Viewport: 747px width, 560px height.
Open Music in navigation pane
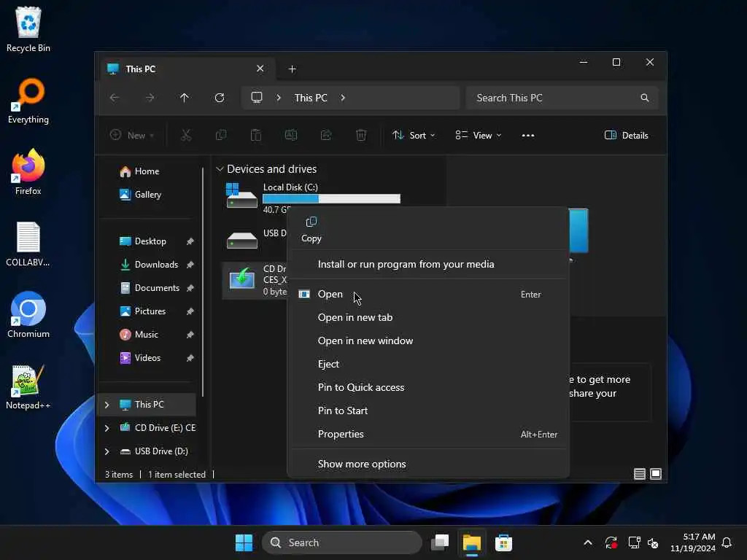(146, 335)
